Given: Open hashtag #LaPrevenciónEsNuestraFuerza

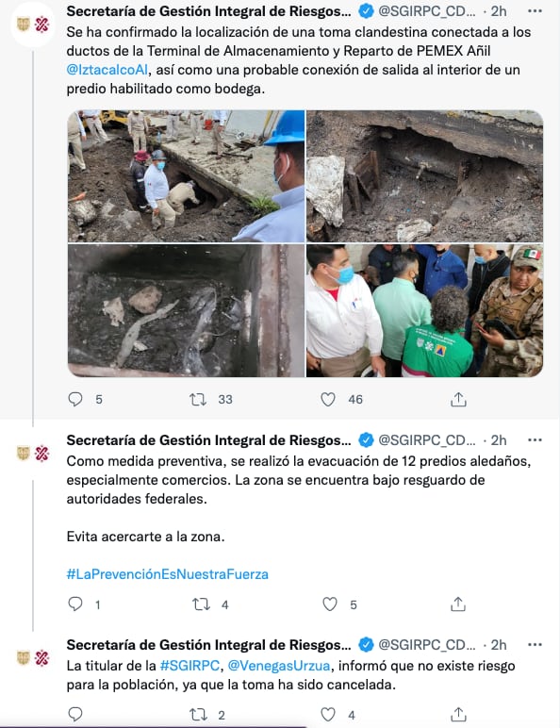Looking at the screenshot, I should tap(168, 574).
